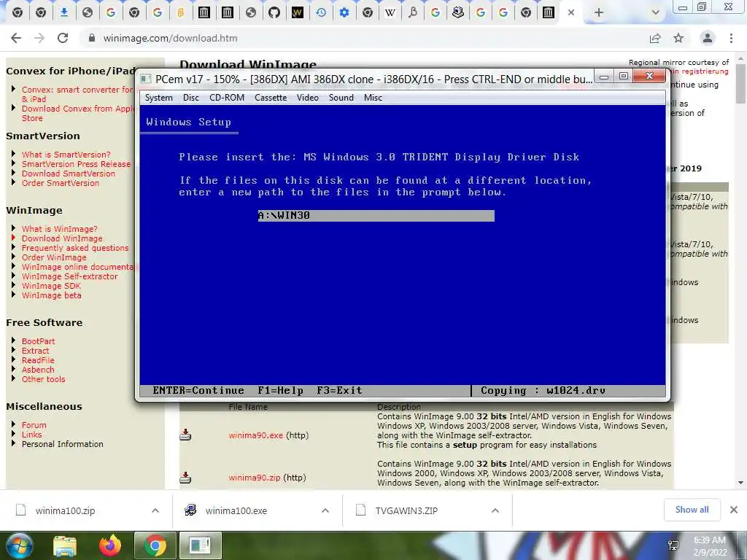
Task: Click the PCem title bar icon
Action: [146, 79]
